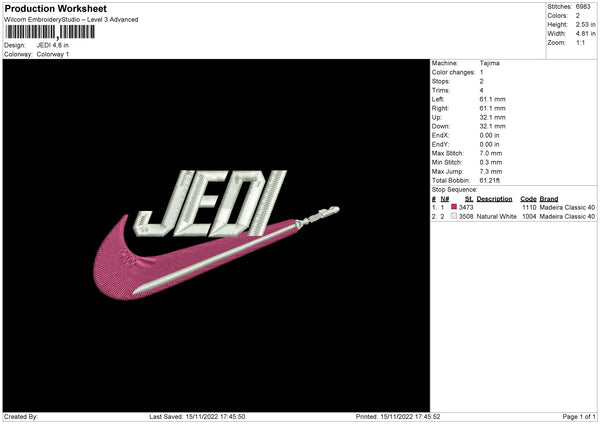Click thread code 1004
Image resolution: width=600 pixels, height=424 pixels.
tap(529, 216)
